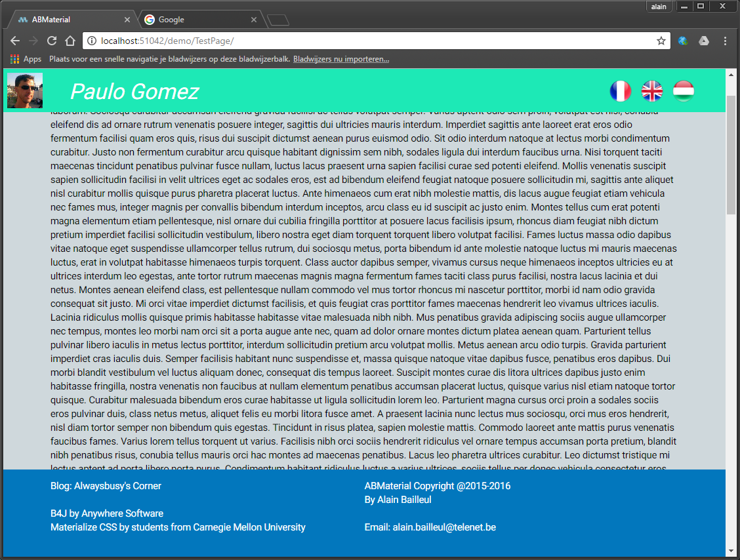Open a new browser tab
The height and width of the screenshot is (560, 740).
(278, 20)
